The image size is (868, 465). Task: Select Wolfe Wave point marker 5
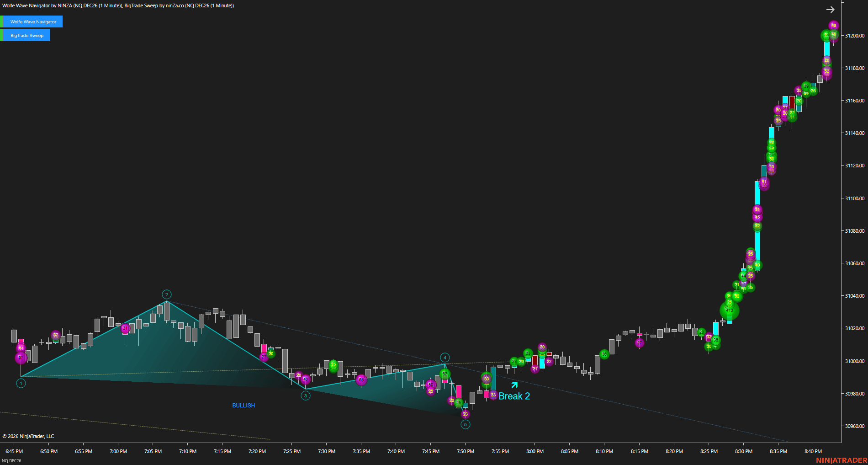pyautogui.click(x=466, y=424)
